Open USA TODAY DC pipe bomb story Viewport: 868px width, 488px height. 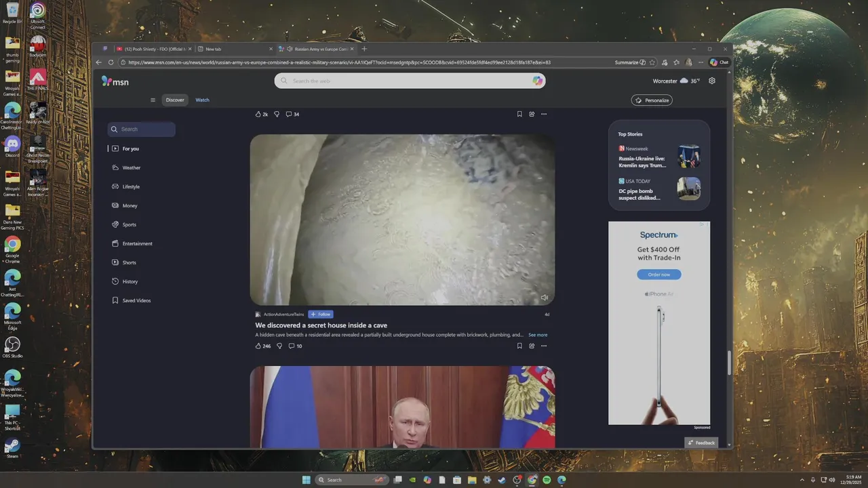[x=659, y=189]
